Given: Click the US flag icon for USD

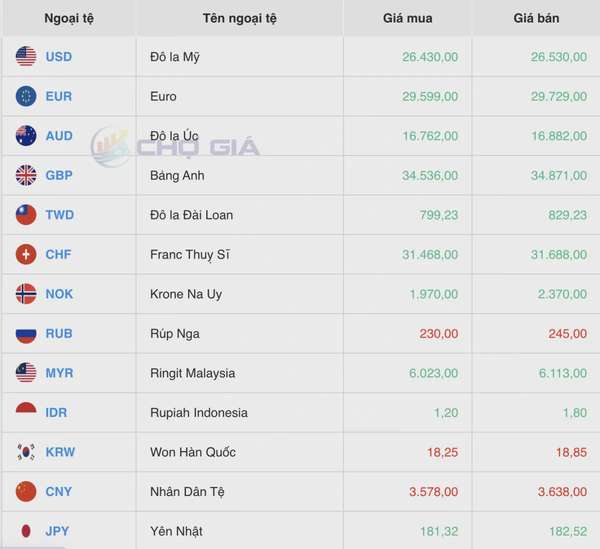Looking at the screenshot, I should click(26, 57).
